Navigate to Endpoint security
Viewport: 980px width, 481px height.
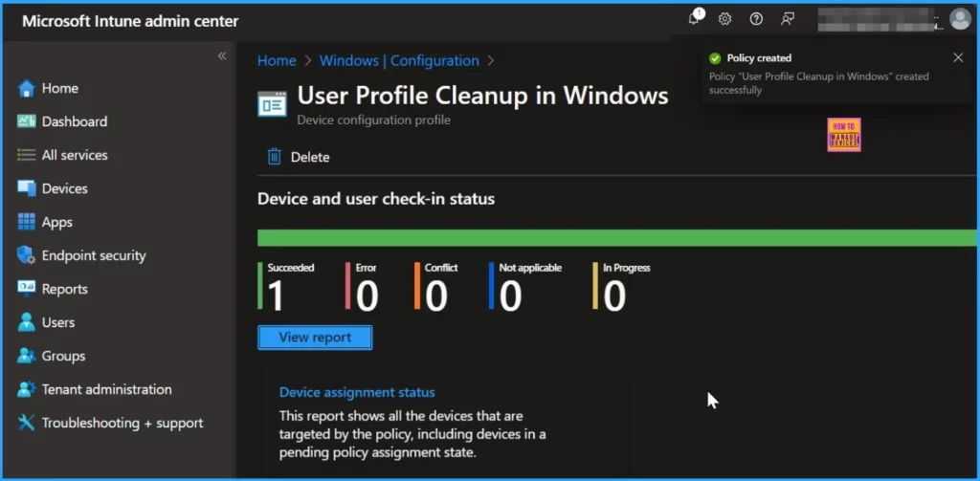coord(94,255)
